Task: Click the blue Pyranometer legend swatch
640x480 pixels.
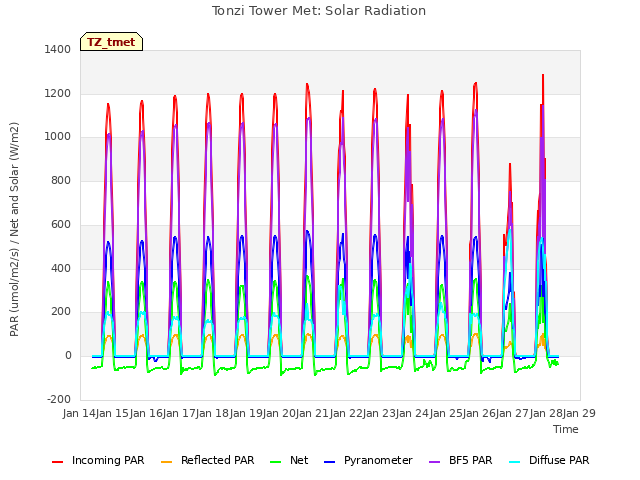Action: click(329, 462)
